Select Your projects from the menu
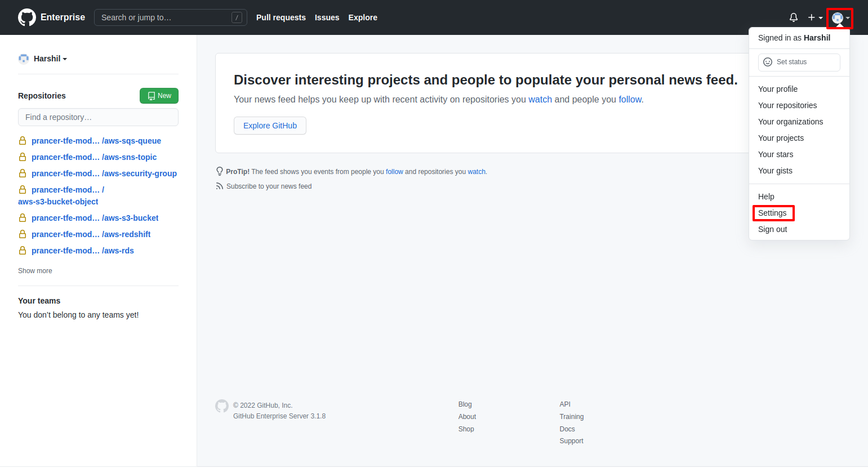 point(781,138)
